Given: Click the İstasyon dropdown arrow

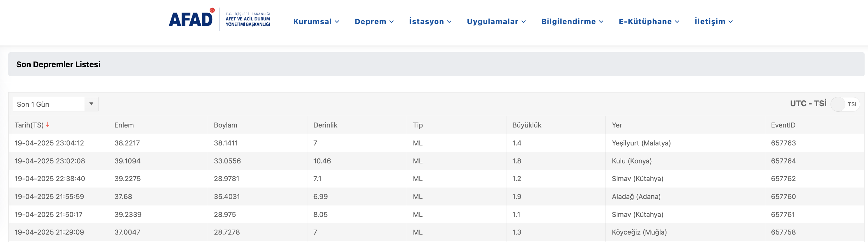Looking at the screenshot, I should pos(449,22).
